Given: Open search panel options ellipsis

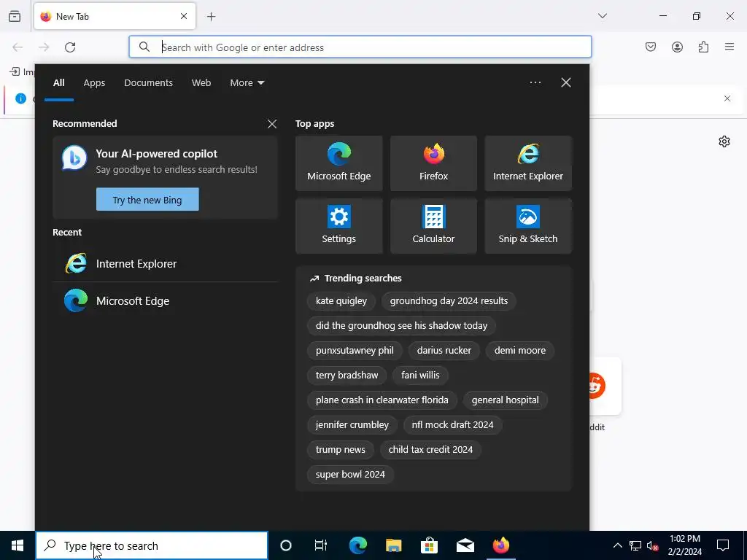Looking at the screenshot, I should tap(535, 82).
